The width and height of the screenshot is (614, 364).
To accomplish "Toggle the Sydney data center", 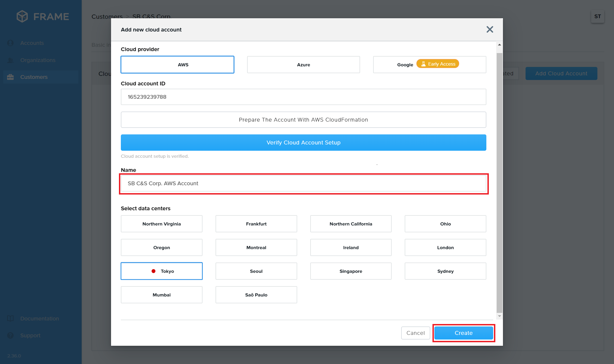I will pyautogui.click(x=446, y=271).
